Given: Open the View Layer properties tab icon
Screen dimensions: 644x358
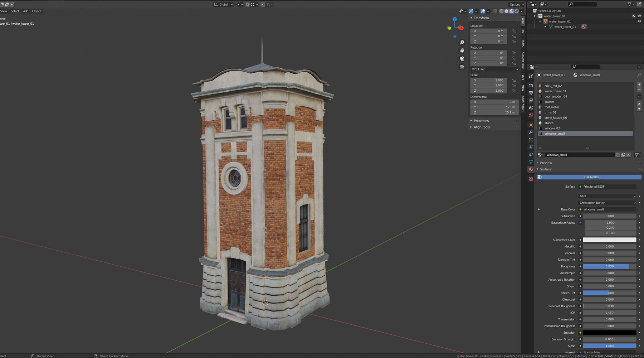Looking at the screenshot, I should tap(531, 101).
